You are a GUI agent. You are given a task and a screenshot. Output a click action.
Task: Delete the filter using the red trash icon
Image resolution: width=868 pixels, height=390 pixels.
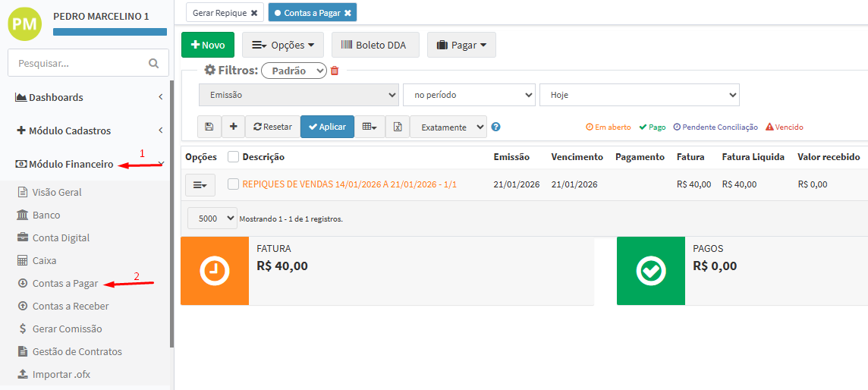335,71
